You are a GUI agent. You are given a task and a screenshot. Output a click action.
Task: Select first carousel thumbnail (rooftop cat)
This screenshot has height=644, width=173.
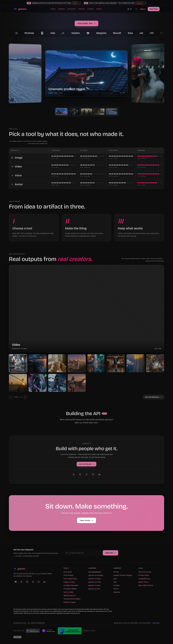[x=62, y=111]
